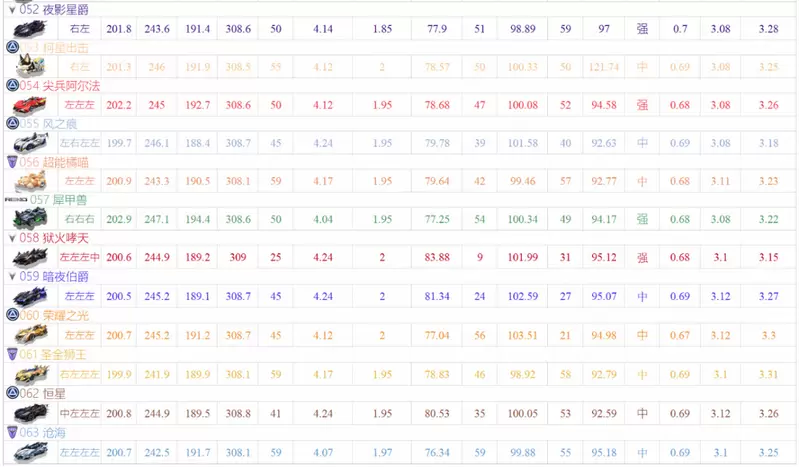Click the 左右左左 cell in 风之痕 row
The image size is (799, 467).
coord(79,143)
